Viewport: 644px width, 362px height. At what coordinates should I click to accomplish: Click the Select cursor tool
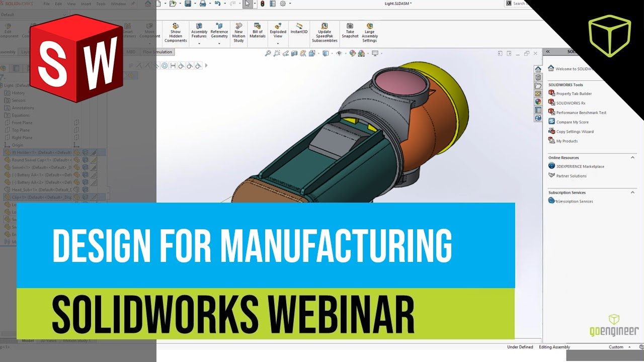click(247, 4)
